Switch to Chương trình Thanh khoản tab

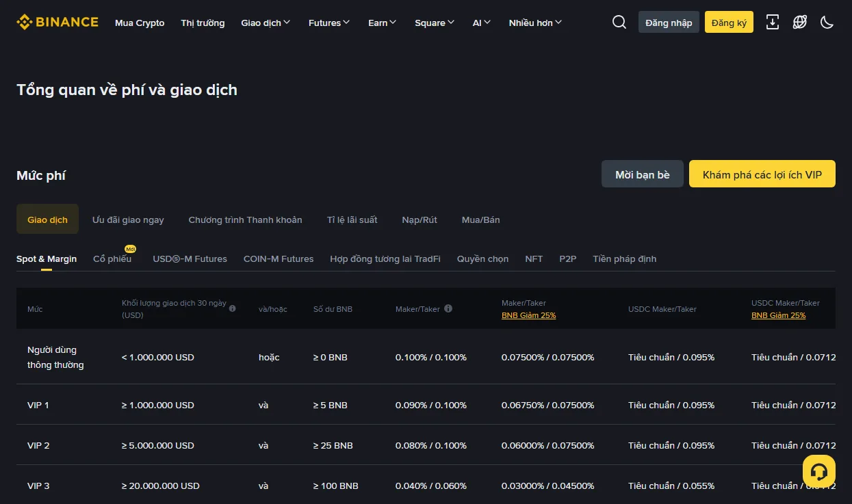tap(245, 220)
